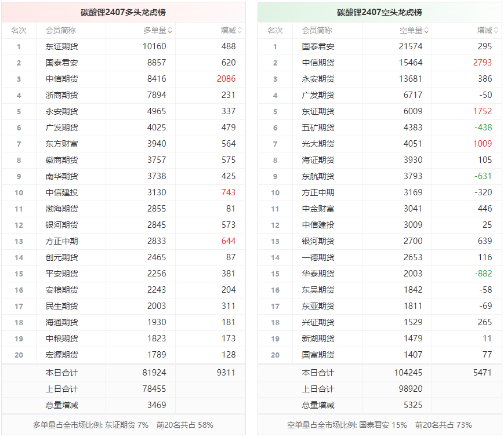Select 五矿期货 in short table
Screen dimensions: 504x437
click(x=318, y=128)
